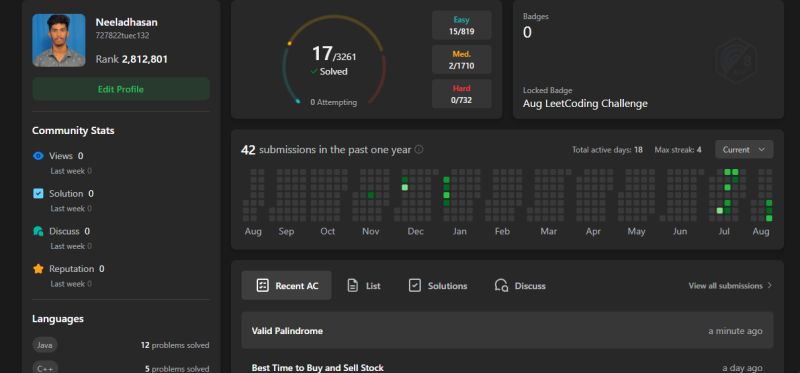Click the locked badge hexagon icon
Viewport: 800px width, 373px height.
[x=735, y=61]
